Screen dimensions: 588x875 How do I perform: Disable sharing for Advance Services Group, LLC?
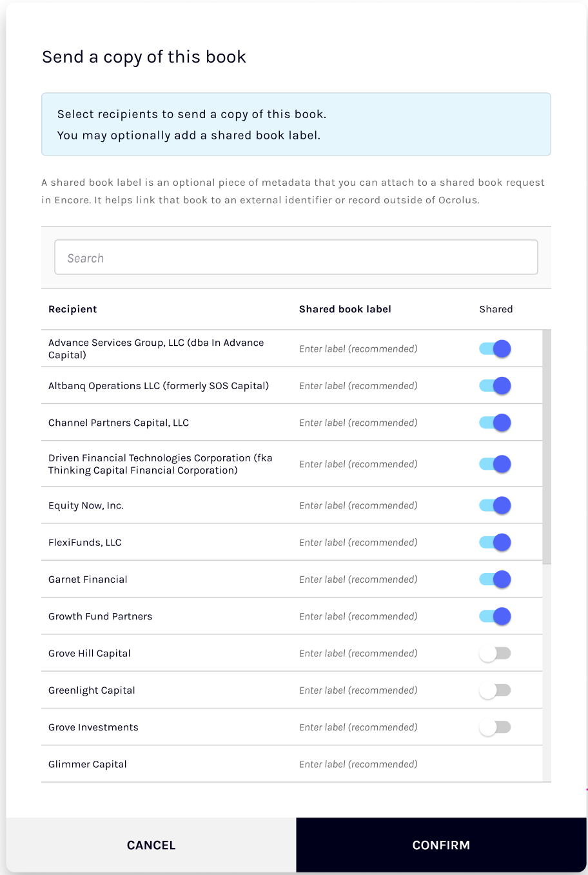click(495, 349)
